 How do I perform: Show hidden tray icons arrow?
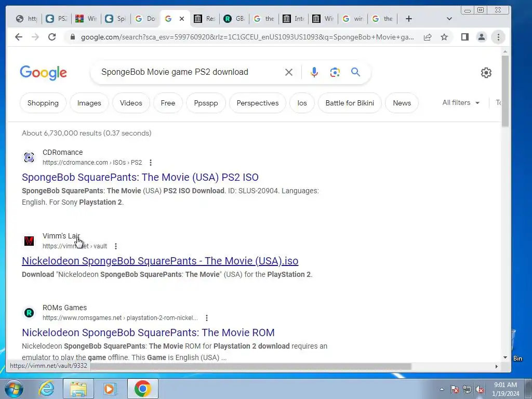tap(442, 389)
